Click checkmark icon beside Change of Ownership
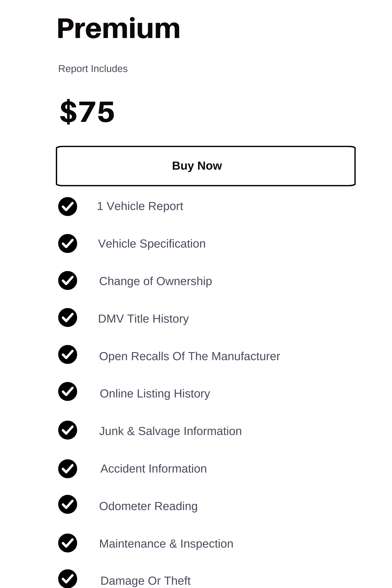This screenshot has width=392, height=588. click(x=67, y=281)
